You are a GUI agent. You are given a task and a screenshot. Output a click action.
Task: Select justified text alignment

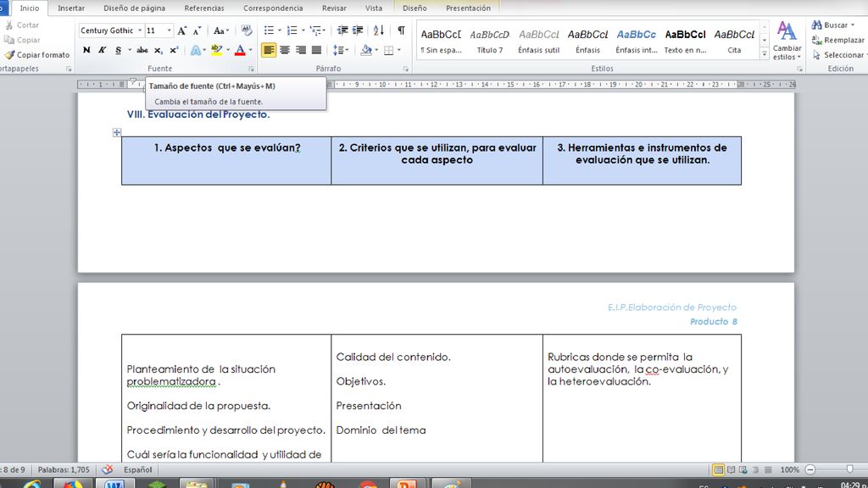pyautogui.click(x=317, y=50)
